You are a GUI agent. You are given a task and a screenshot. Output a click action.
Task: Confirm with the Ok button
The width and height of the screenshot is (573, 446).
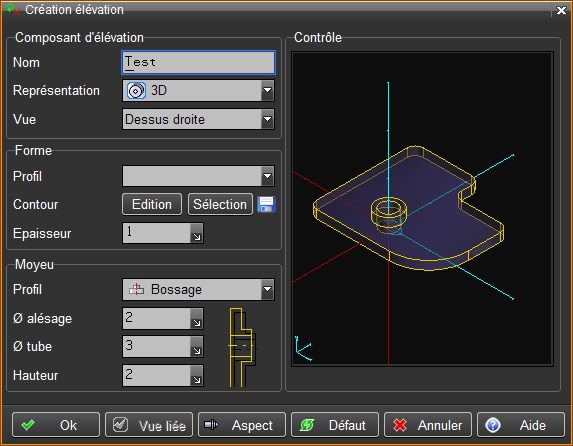pyautogui.click(x=56, y=425)
